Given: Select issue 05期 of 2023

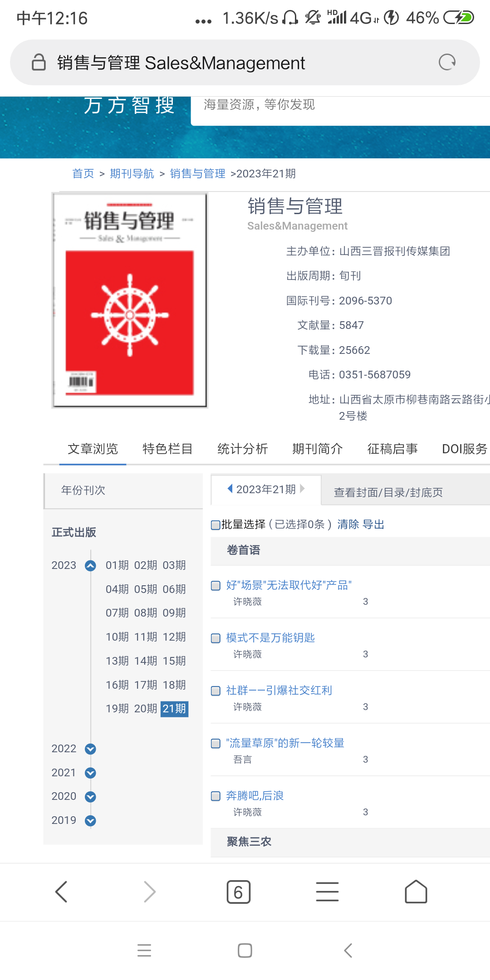Looking at the screenshot, I should point(146,589).
